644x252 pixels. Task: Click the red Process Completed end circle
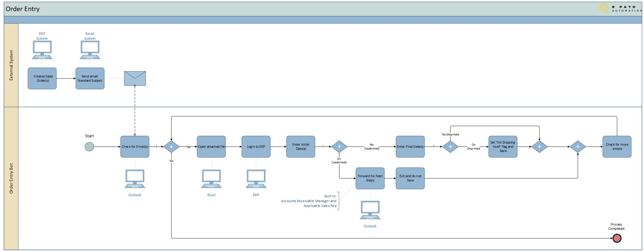pos(617,238)
